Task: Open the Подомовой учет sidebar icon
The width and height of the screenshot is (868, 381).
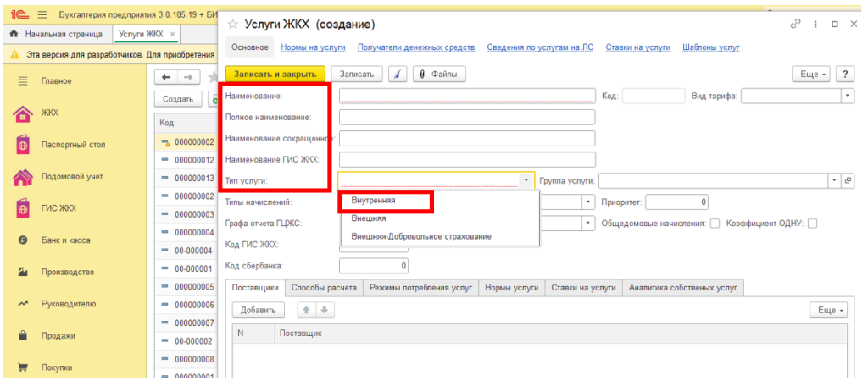Action: (x=24, y=177)
